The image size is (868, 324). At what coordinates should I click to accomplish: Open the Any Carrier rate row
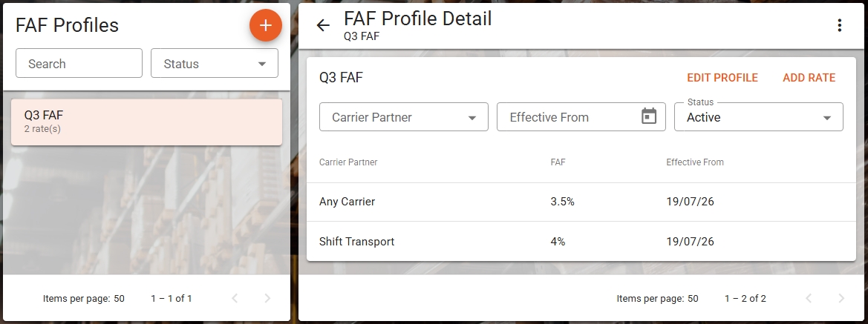(581, 202)
